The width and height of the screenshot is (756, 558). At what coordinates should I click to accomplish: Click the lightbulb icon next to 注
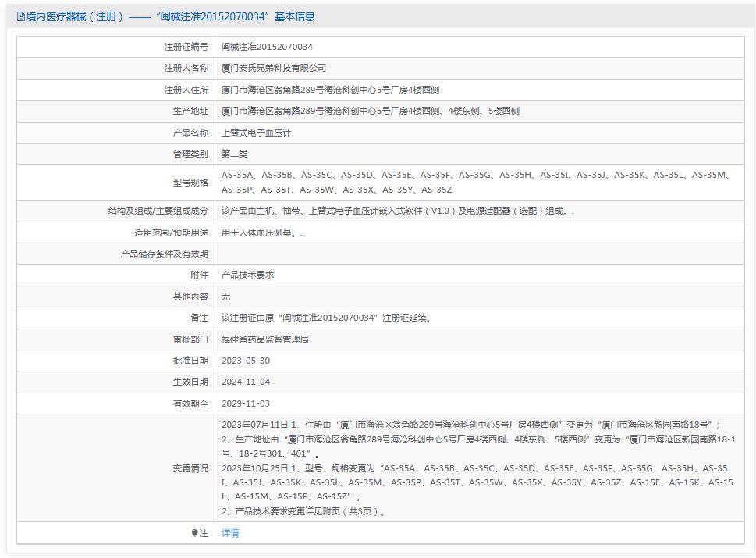point(195,533)
